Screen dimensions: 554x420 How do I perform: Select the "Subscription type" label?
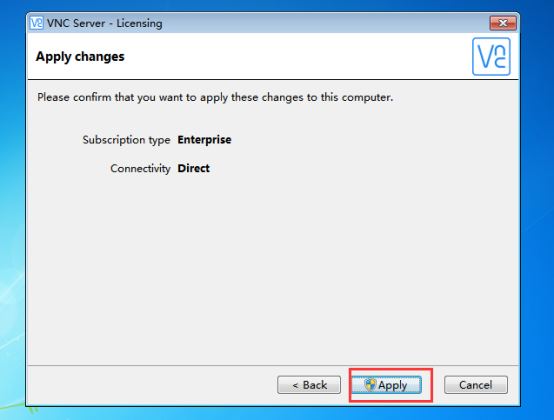click(x=126, y=140)
